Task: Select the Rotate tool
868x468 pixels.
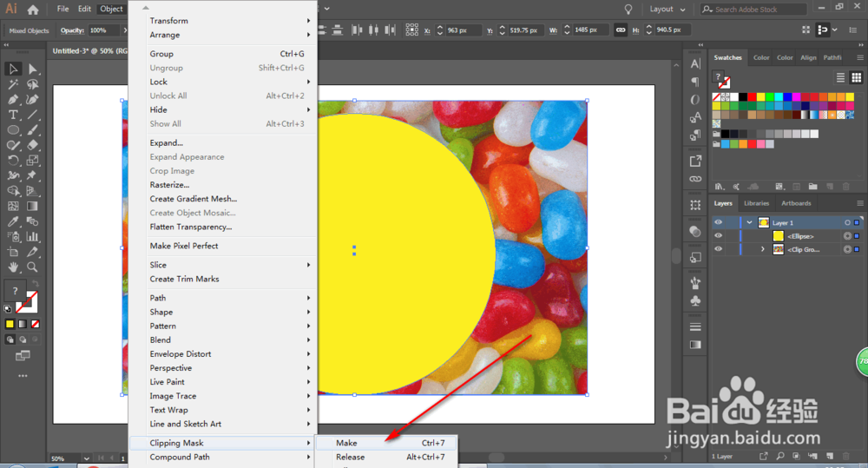Action: 13,161
